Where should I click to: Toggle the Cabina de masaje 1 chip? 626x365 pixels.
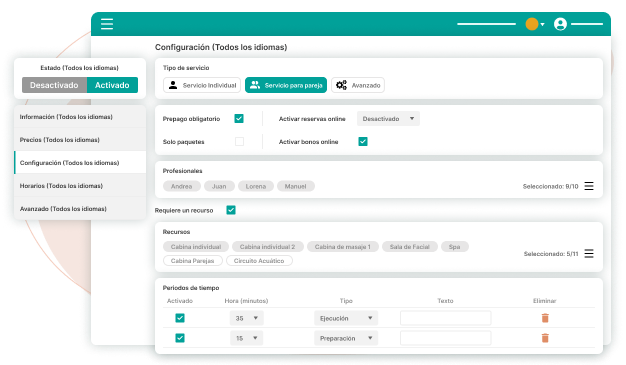(343, 247)
